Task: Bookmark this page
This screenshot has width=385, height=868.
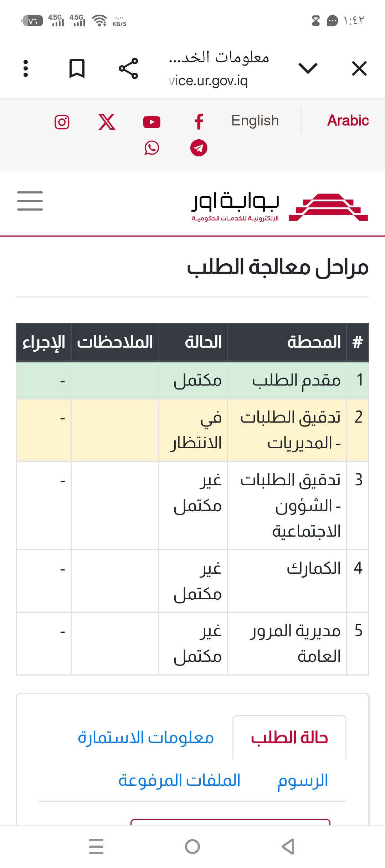Action: click(x=77, y=68)
